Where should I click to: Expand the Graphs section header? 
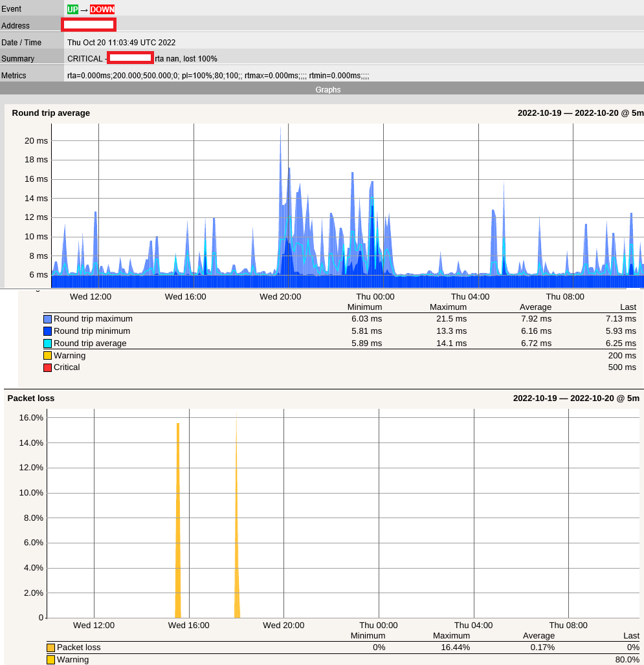tap(328, 89)
